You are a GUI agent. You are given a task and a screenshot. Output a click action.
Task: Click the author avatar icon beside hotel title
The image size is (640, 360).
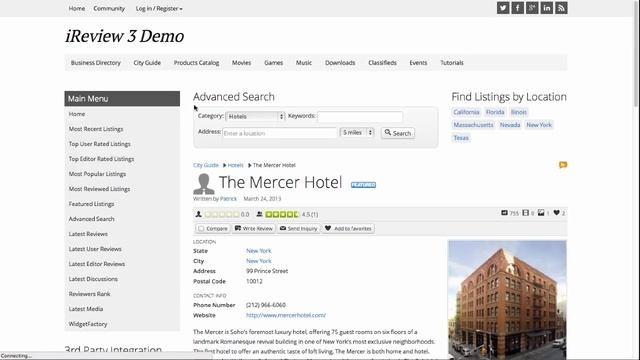pos(204,184)
